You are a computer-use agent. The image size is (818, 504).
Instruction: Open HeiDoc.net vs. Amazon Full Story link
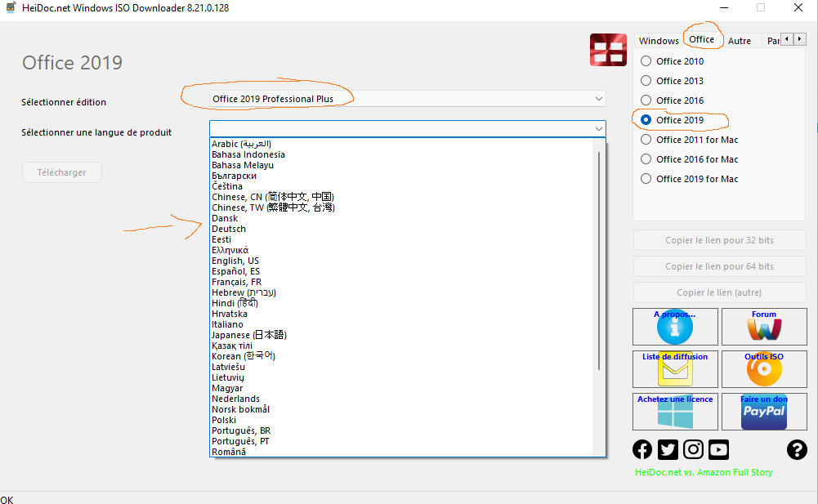click(704, 472)
